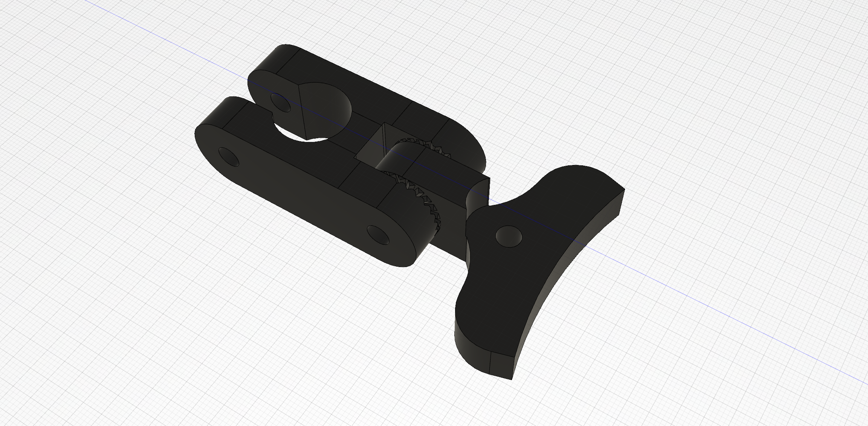Select the lower clamp arm body
This screenshot has width=868, height=426.
(301, 181)
